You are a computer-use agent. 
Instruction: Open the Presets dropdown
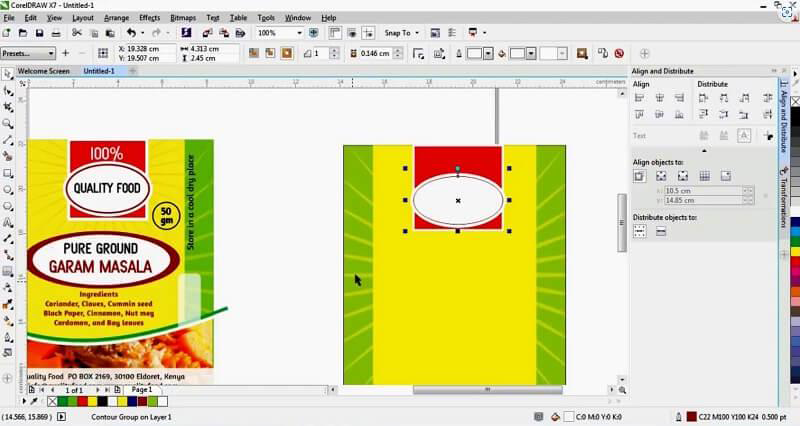[52, 53]
